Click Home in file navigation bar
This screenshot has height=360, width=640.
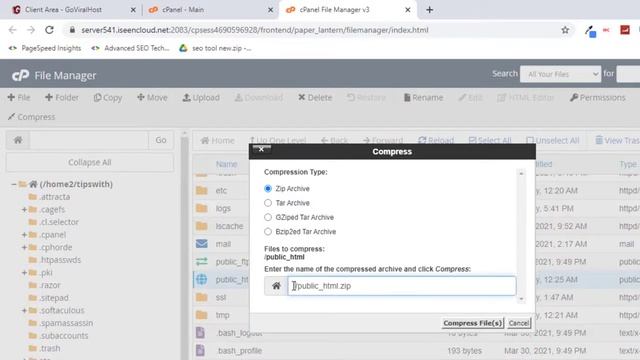point(218,140)
